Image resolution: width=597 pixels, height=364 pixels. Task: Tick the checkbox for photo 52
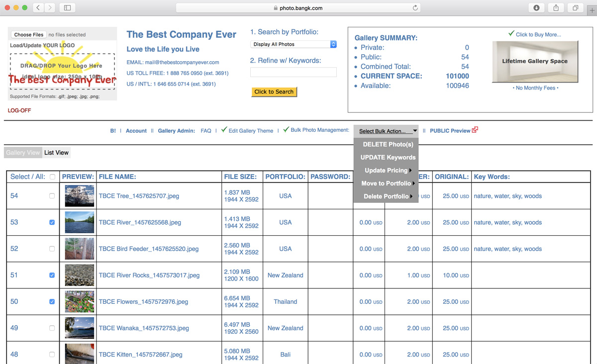pyautogui.click(x=52, y=249)
